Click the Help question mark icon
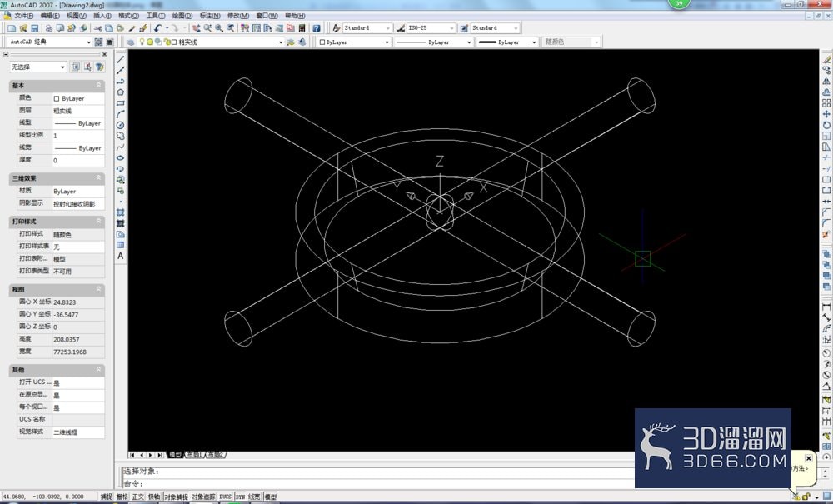This screenshot has width=833, height=504. pos(316,28)
